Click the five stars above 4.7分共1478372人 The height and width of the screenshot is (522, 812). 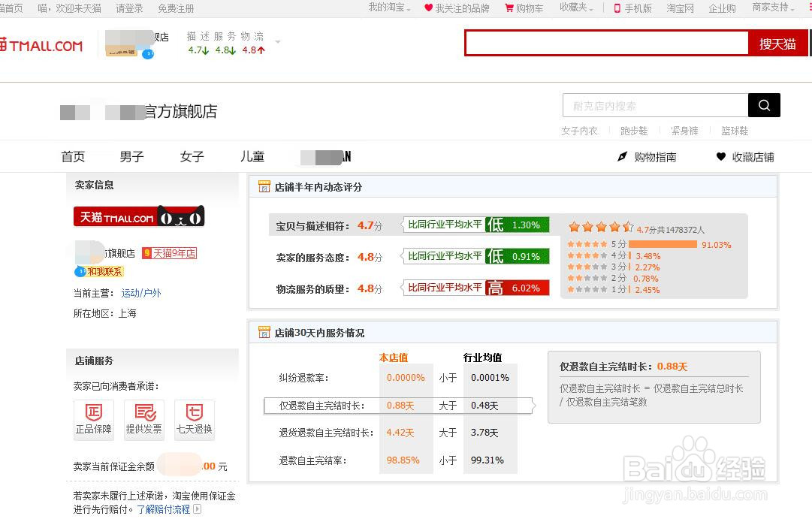coord(601,226)
